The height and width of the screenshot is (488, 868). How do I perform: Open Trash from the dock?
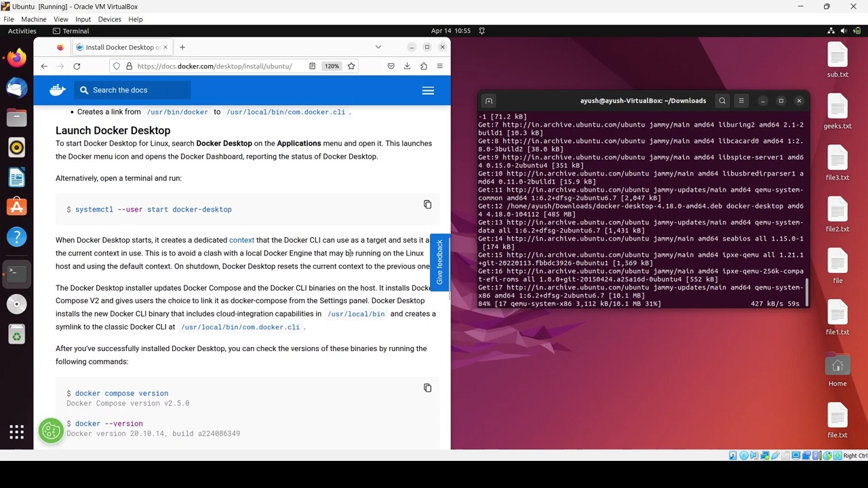pos(17,333)
